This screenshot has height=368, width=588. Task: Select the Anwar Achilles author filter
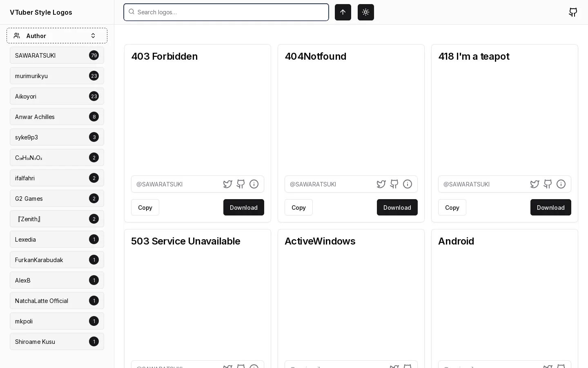tap(57, 117)
